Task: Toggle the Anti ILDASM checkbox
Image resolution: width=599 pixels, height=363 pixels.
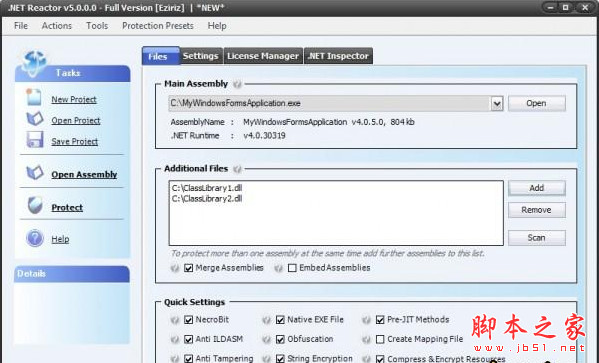Action: tap(188, 339)
